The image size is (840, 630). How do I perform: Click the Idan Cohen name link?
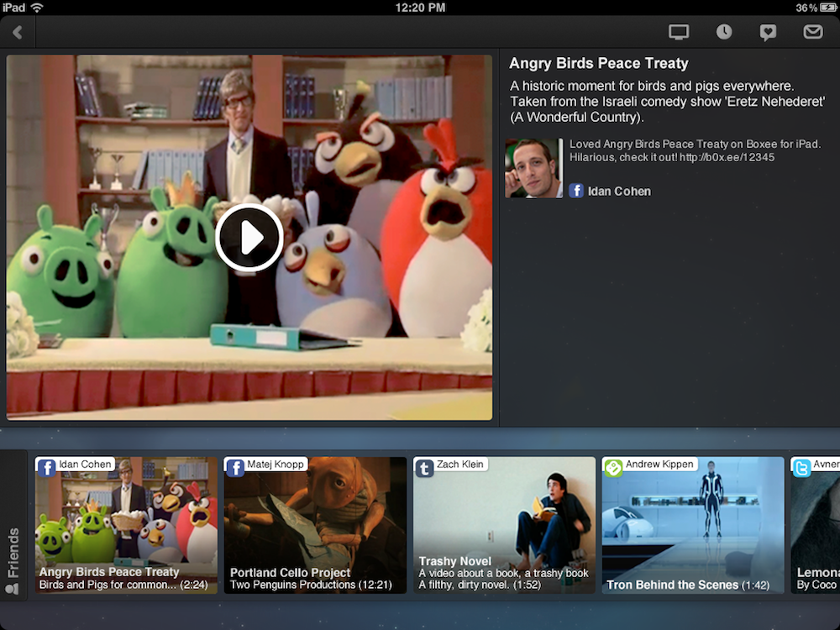coord(619,192)
